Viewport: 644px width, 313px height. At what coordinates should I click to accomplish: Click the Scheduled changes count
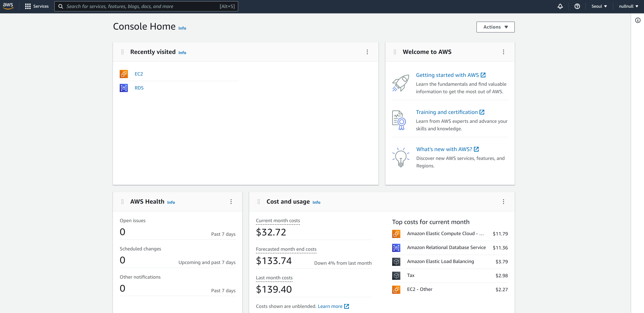coord(122,260)
